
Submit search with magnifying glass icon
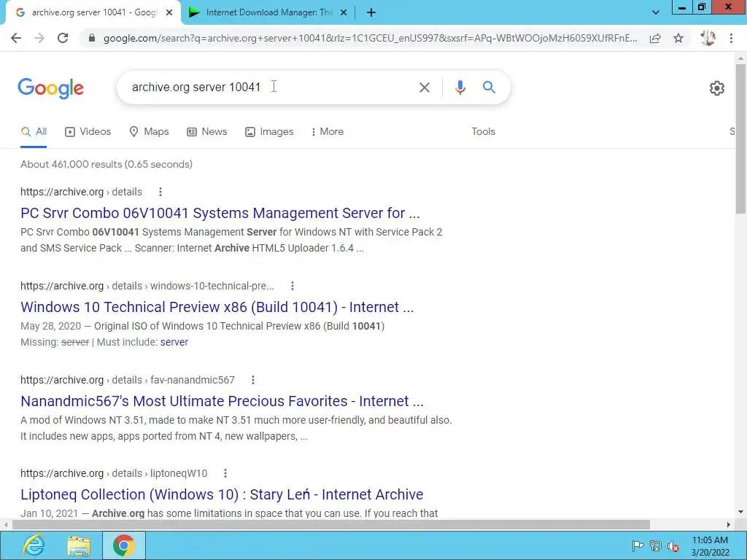(x=489, y=87)
